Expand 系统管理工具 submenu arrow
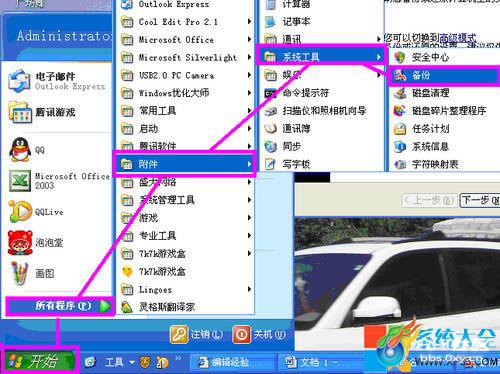Screen dimensions: 500x374 pyautogui.click(x=249, y=200)
